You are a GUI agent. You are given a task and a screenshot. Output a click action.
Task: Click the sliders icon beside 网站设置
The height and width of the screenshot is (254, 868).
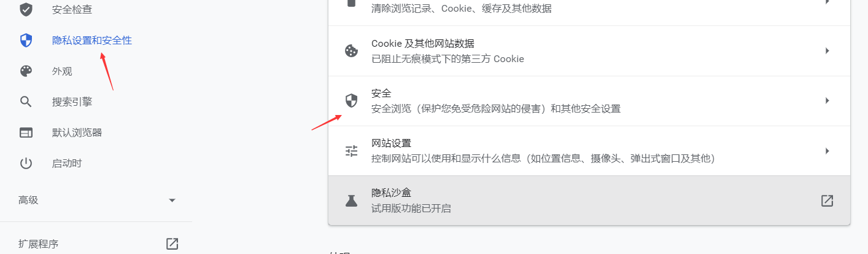351,151
